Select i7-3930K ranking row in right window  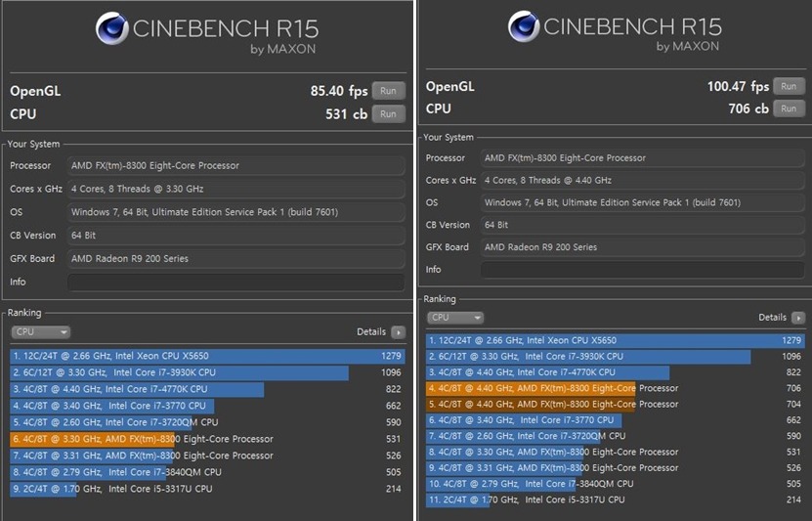(616, 357)
